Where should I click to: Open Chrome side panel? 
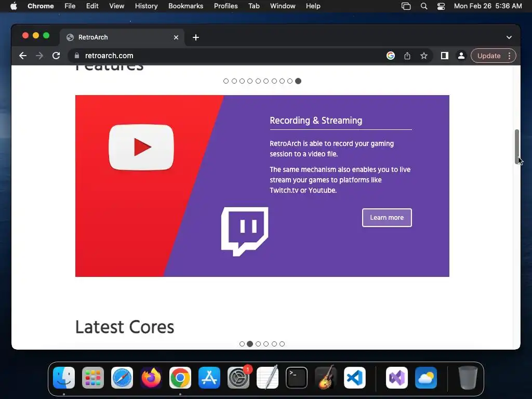[x=445, y=56]
